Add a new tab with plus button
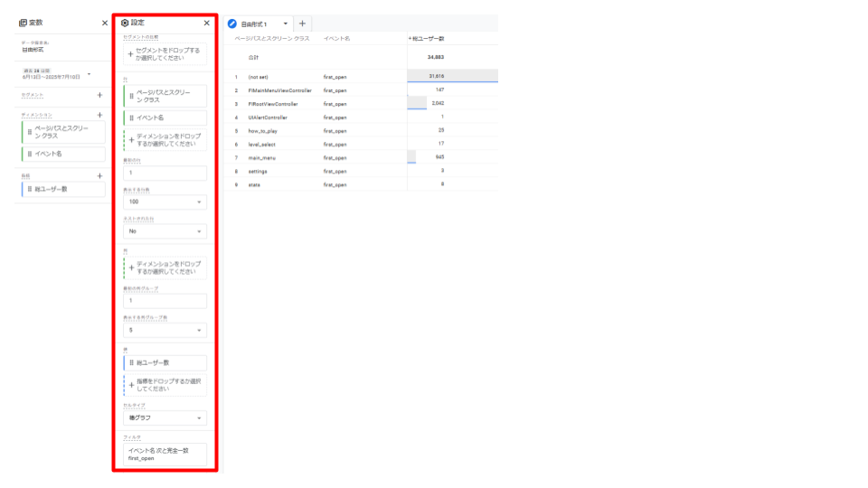This screenshot has height=488, width=868. [302, 23]
